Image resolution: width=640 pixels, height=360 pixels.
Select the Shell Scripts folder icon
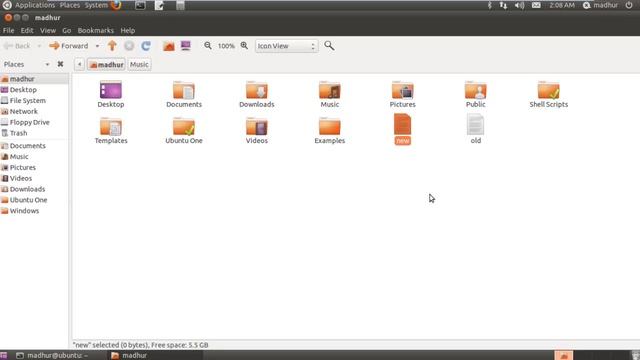coord(549,90)
